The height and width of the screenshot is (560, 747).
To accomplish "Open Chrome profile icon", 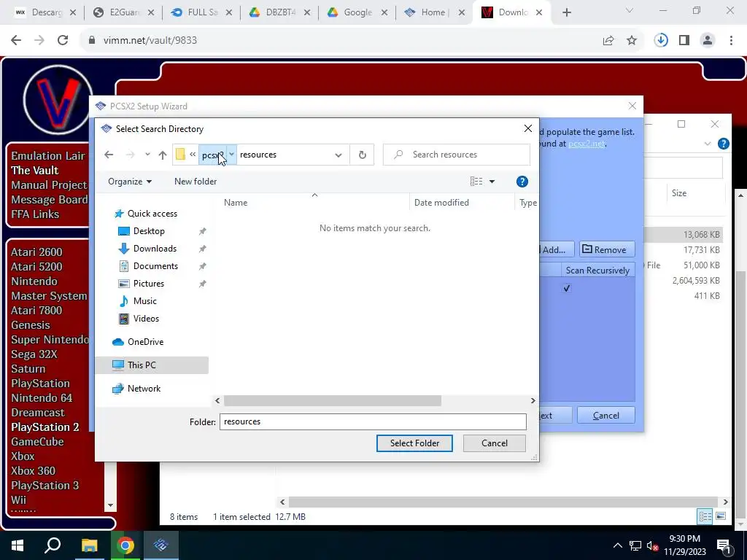I will (708, 41).
